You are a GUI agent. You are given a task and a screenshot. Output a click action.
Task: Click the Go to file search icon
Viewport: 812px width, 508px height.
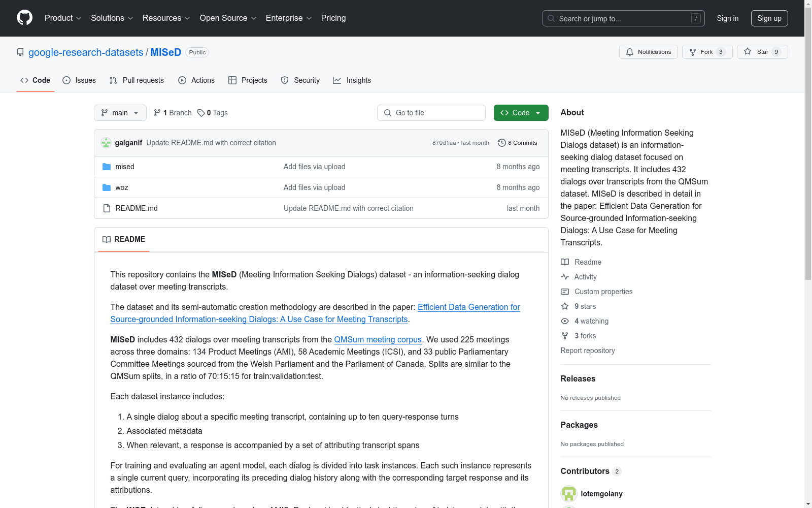388,113
